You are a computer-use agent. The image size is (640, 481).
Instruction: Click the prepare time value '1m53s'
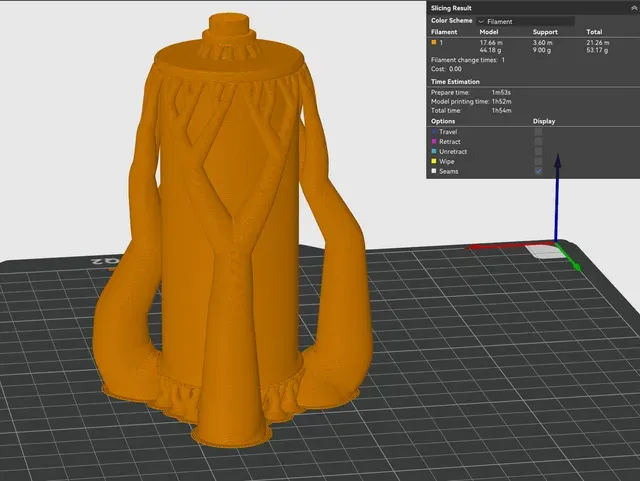(501, 93)
